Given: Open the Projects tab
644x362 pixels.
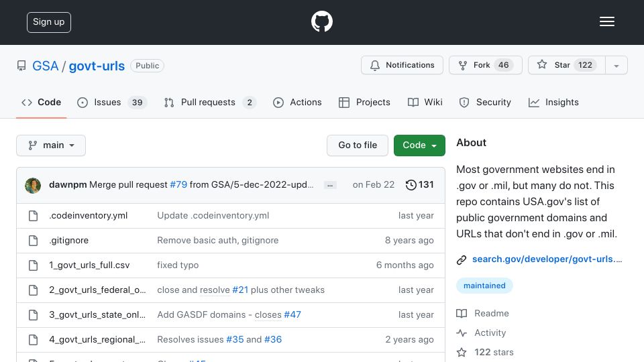Looking at the screenshot, I should [364, 103].
